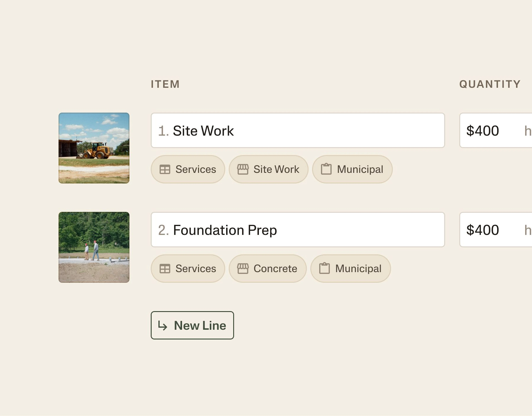The width and height of the screenshot is (532, 416).
Task: Add a New Line item
Action: point(192,325)
